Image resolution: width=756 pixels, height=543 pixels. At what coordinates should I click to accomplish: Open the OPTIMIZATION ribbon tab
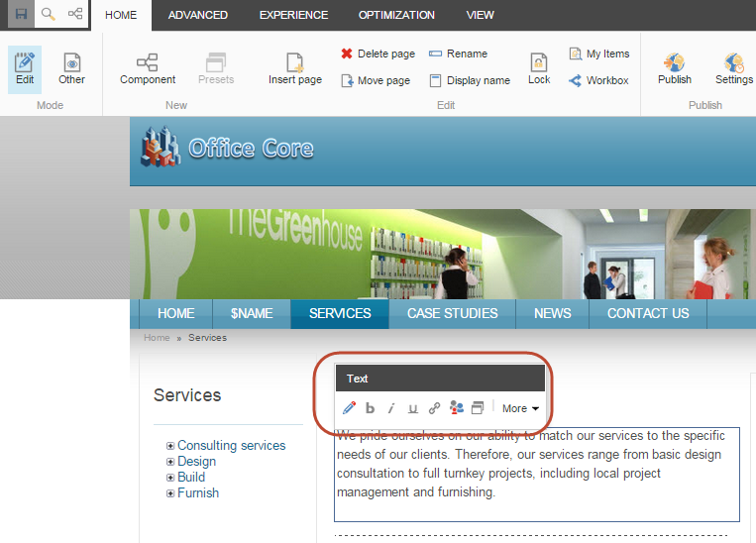point(396,15)
